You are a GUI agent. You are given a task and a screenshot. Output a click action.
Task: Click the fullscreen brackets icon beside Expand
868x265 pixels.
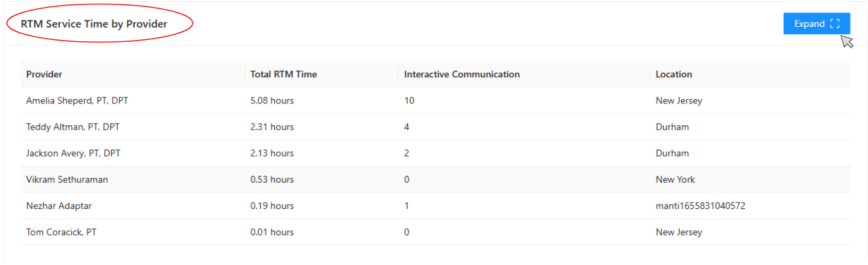[x=835, y=24]
